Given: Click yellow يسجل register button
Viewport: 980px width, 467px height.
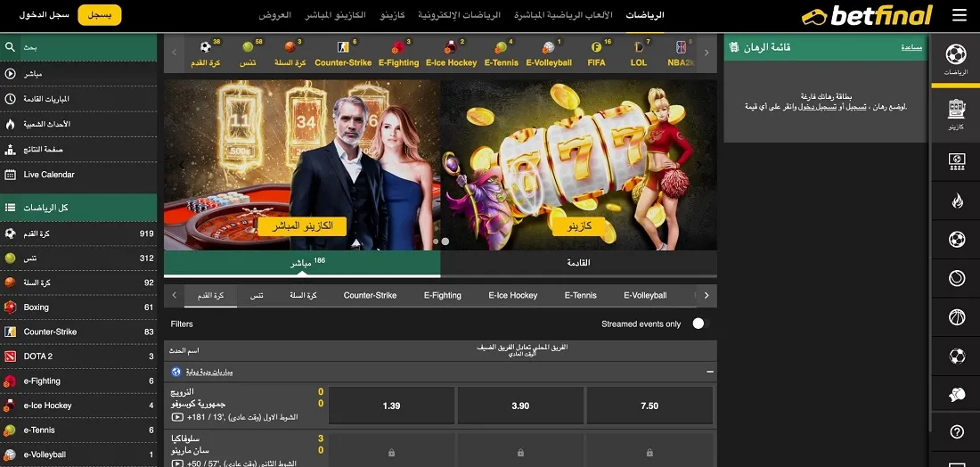Looking at the screenshot, I should (x=100, y=15).
